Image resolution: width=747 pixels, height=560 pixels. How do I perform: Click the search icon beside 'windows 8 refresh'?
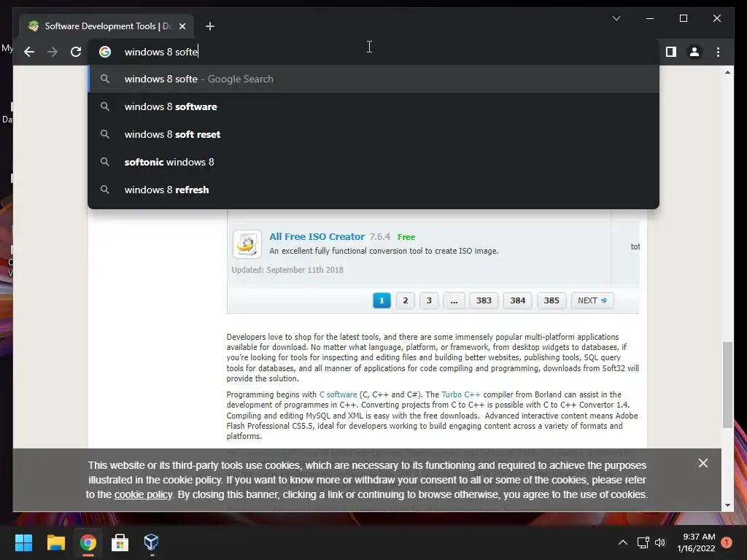[x=105, y=190]
